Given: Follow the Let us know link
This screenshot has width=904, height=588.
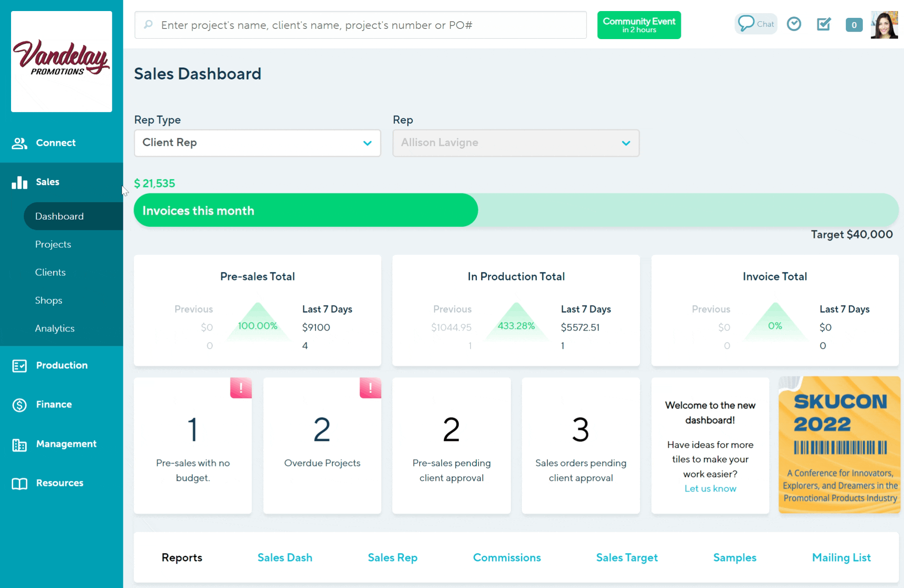Looking at the screenshot, I should point(710,489).
